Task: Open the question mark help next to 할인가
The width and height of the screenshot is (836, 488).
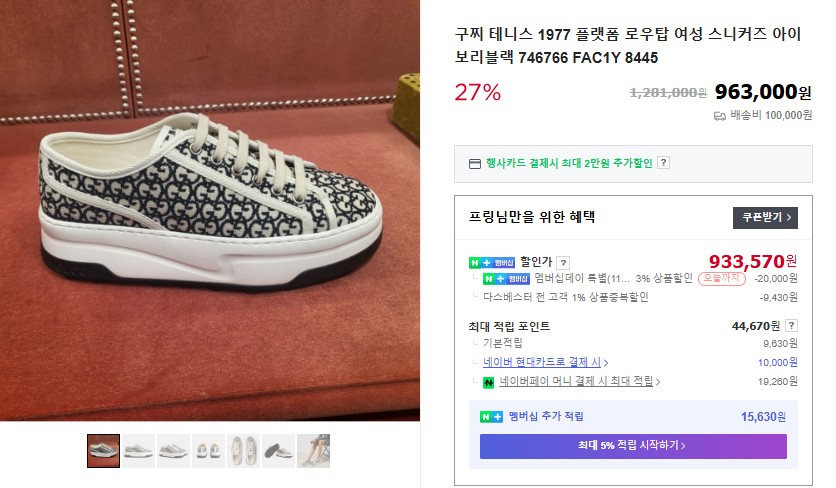Action: point(563,262)
